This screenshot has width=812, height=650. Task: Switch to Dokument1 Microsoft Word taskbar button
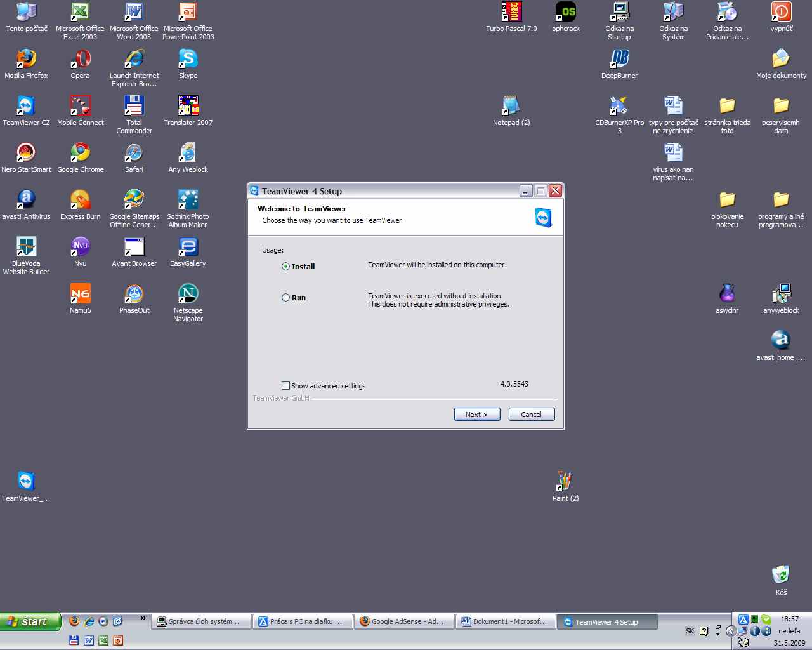point(505,622)
